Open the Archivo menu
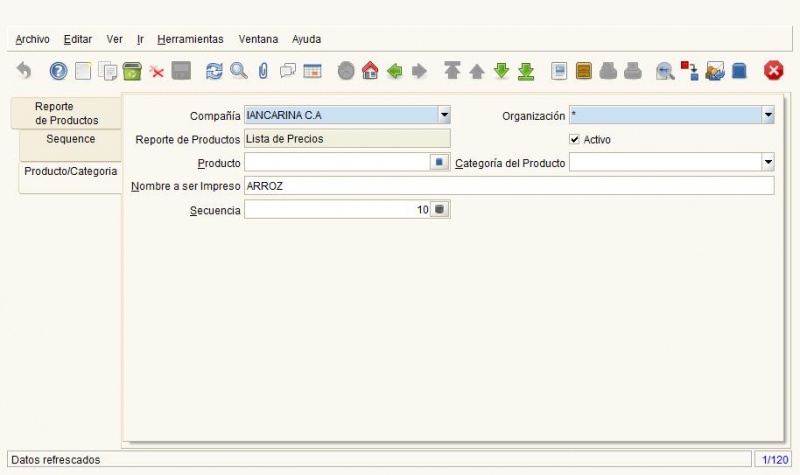800x475 pixels. [32, 39]
